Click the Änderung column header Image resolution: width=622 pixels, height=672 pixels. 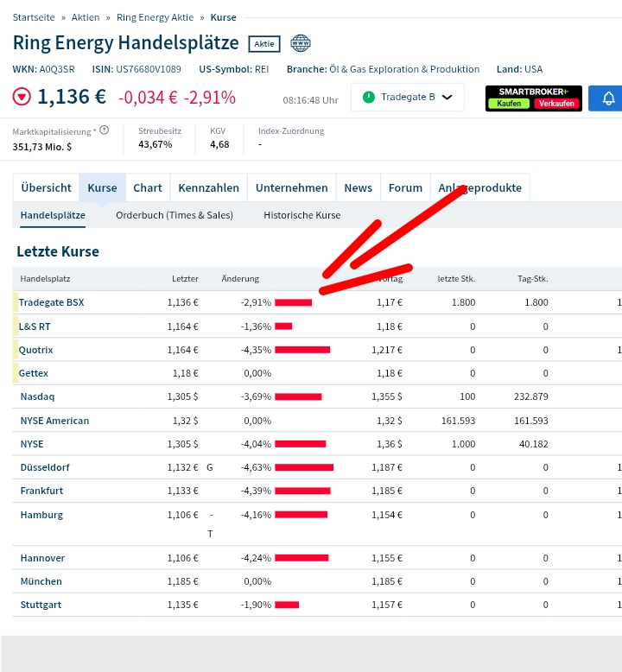(x=240, y=279)
